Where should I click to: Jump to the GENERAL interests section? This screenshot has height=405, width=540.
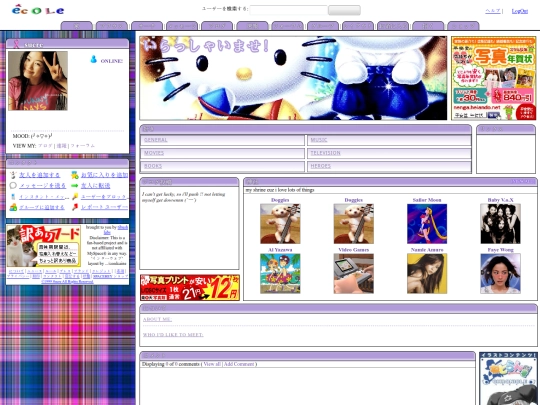pos(156,140)
